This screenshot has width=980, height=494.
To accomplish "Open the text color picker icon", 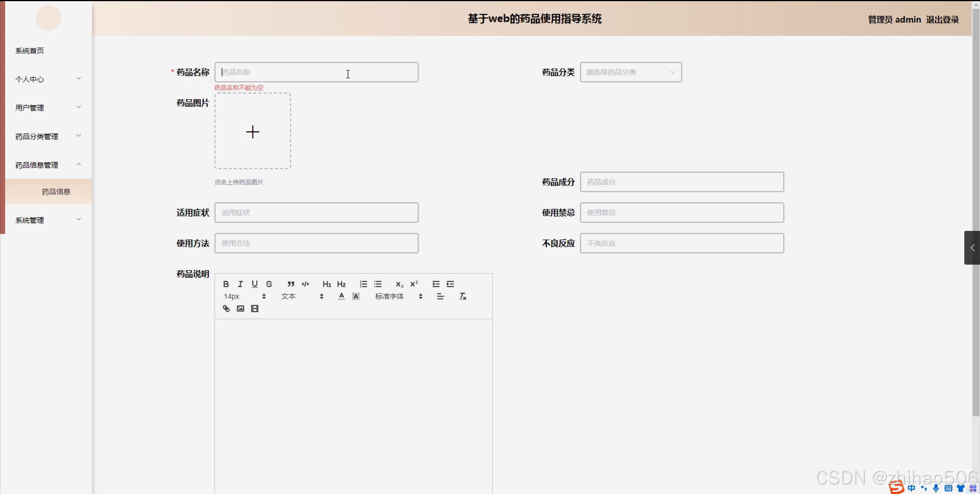I will 341,296.
